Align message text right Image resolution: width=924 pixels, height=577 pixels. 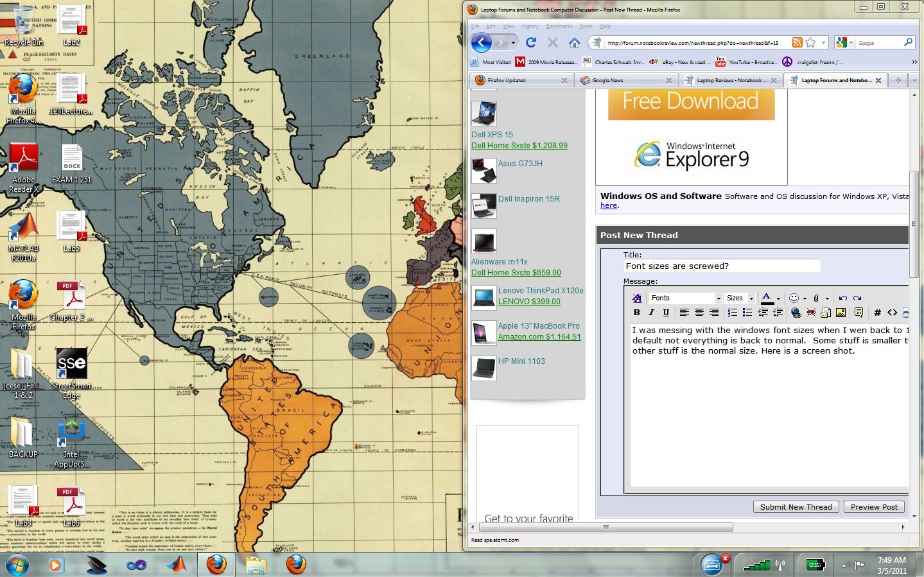tap(713, 313)
